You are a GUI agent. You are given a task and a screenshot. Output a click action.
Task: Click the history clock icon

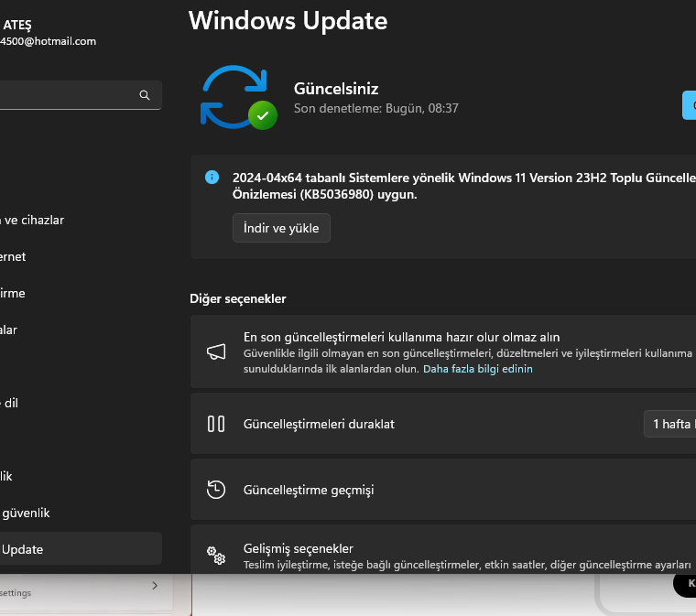[x=216, y=490]
